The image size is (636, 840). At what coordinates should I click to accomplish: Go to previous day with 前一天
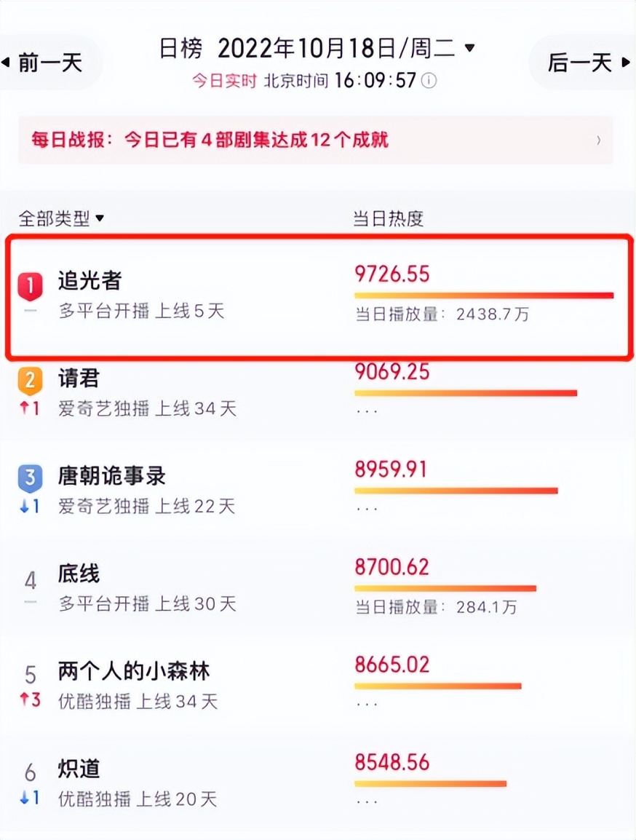(x=43, y=63)
